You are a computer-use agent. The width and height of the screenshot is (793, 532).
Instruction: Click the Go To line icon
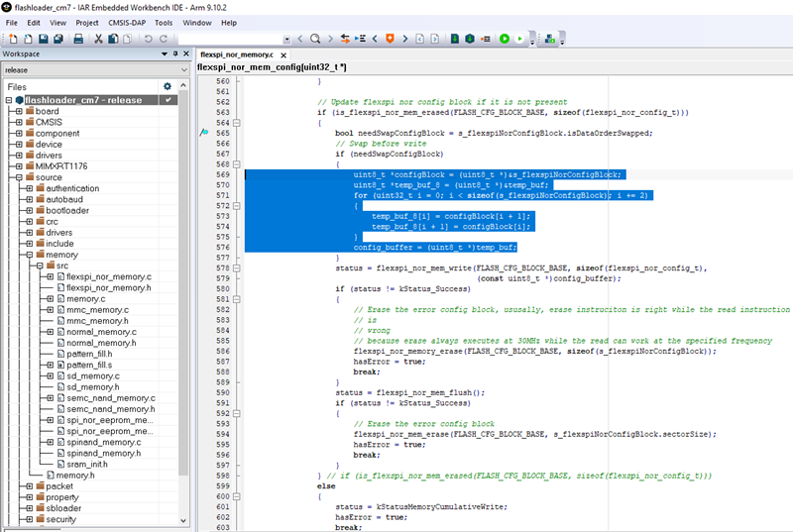360,39
